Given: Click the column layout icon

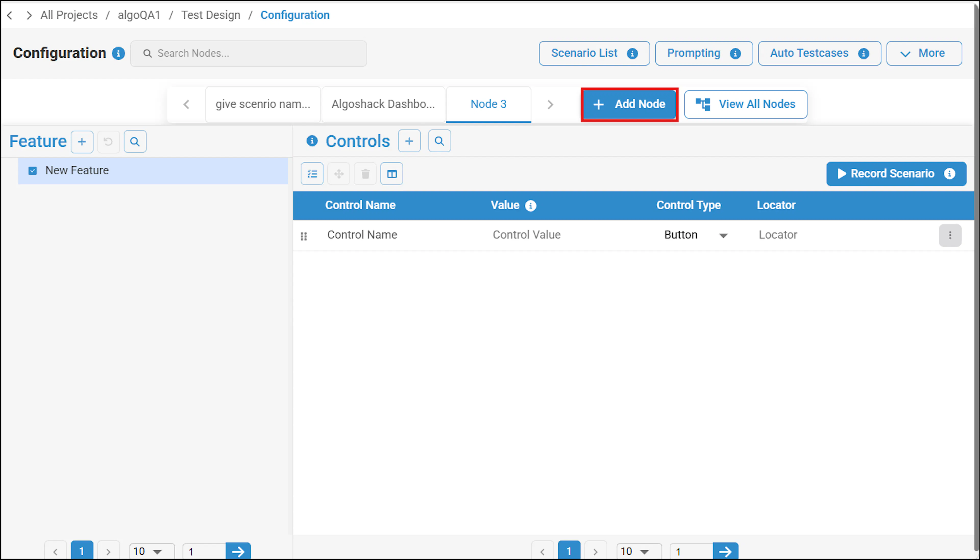Looking at the screenshot, I should click(x=392, y=174).
